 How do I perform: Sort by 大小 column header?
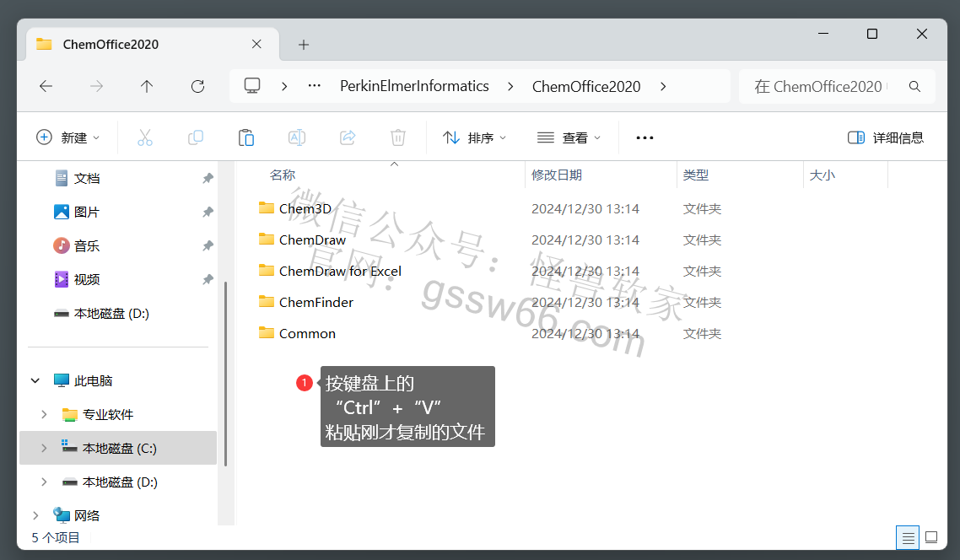click(822, 175)
